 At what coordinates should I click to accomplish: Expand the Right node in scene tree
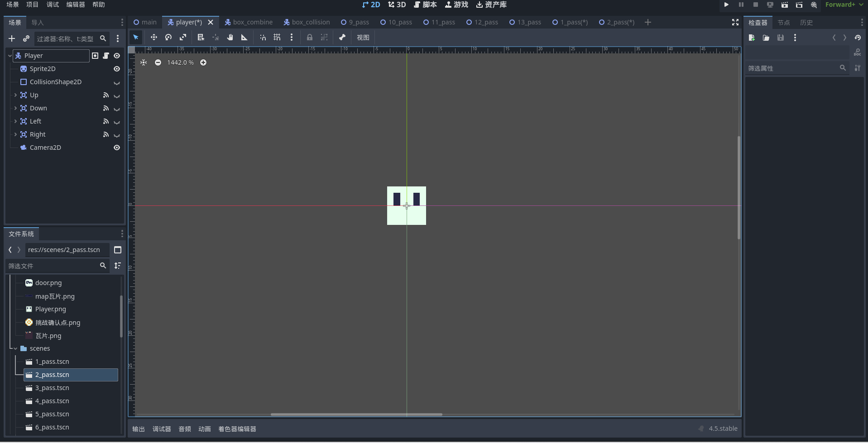point(15,134)
